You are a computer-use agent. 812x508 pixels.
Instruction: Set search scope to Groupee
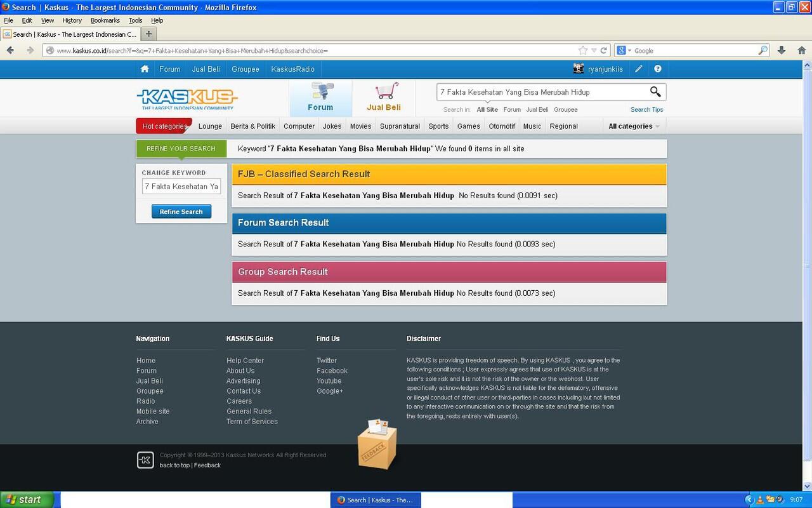point(566,110)
